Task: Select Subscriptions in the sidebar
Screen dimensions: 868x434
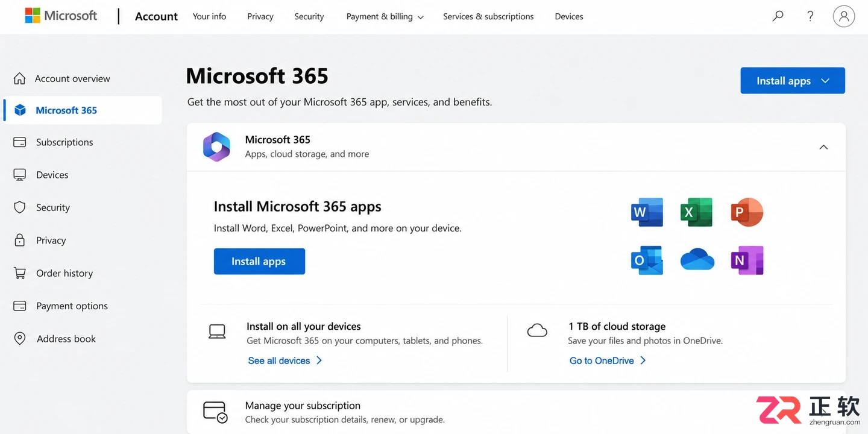Action: (x=64, y=142)
